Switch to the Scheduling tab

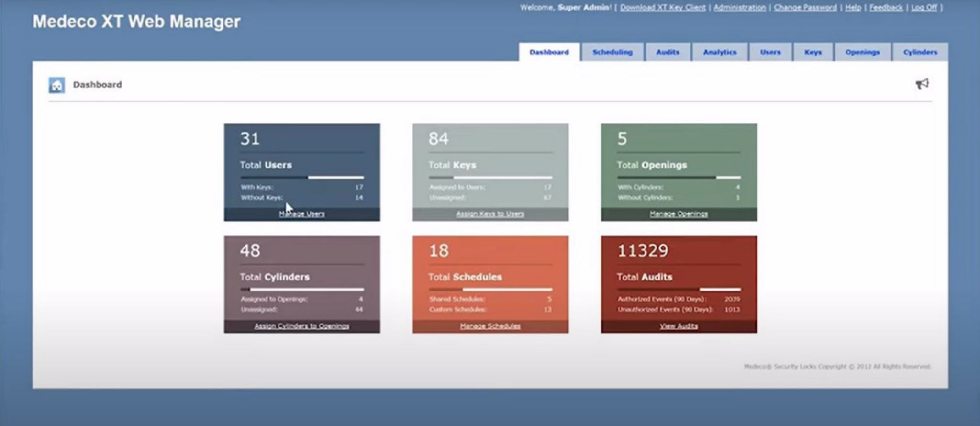[612, 52]
